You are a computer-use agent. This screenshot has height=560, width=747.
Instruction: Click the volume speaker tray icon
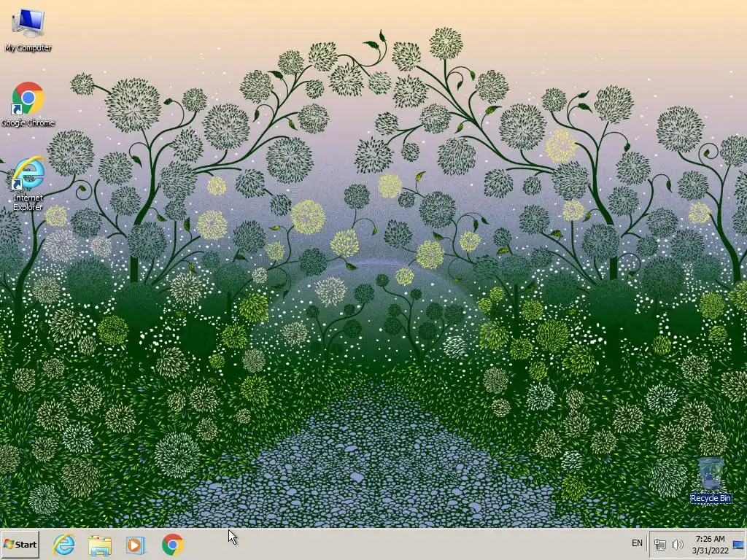[x=677, y=544]
